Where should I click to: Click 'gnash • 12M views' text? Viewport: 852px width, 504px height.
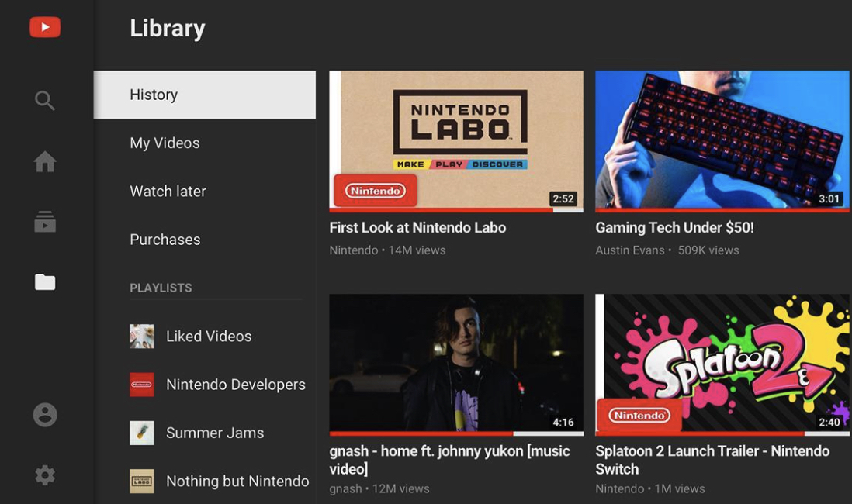coord(379,488)
